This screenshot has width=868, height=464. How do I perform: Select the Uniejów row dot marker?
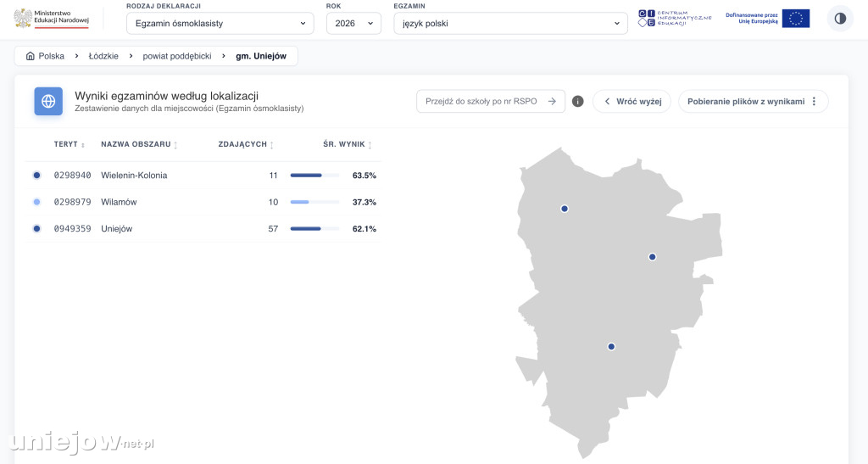36,229
